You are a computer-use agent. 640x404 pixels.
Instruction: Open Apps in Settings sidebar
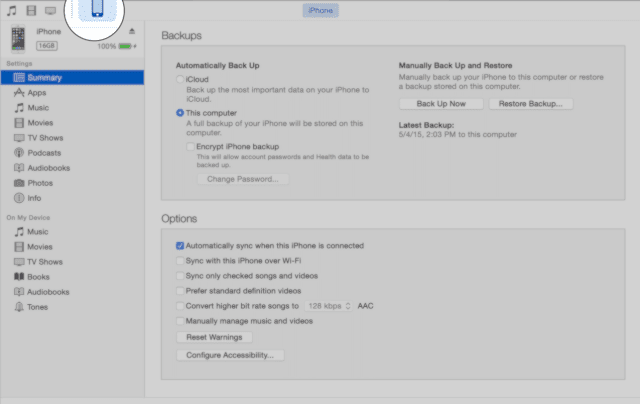click(72, 93)
